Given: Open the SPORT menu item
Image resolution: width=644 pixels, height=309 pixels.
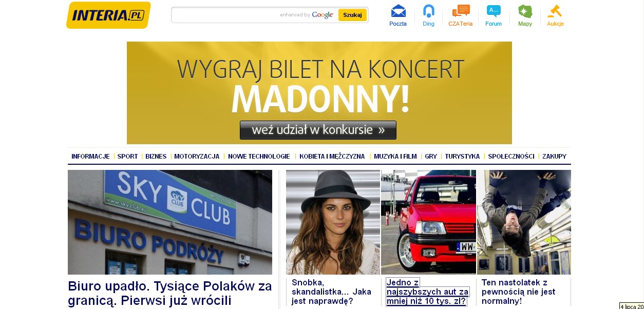Looking at the screenshot, I should point(127,157).
